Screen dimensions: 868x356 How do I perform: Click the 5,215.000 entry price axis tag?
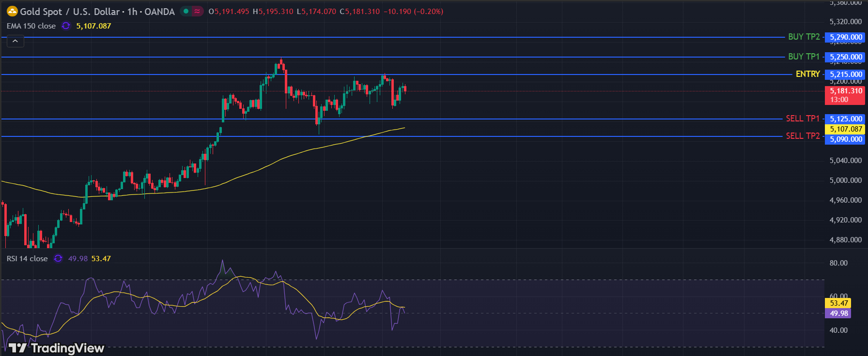pyautogui.click(x=846, y=74)
